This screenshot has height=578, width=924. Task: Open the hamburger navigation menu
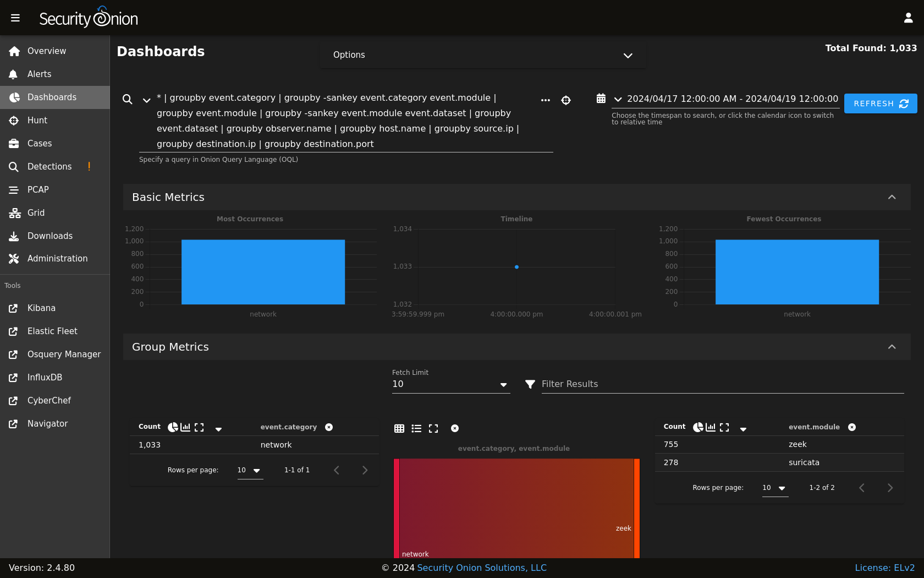tap(15, 18)
